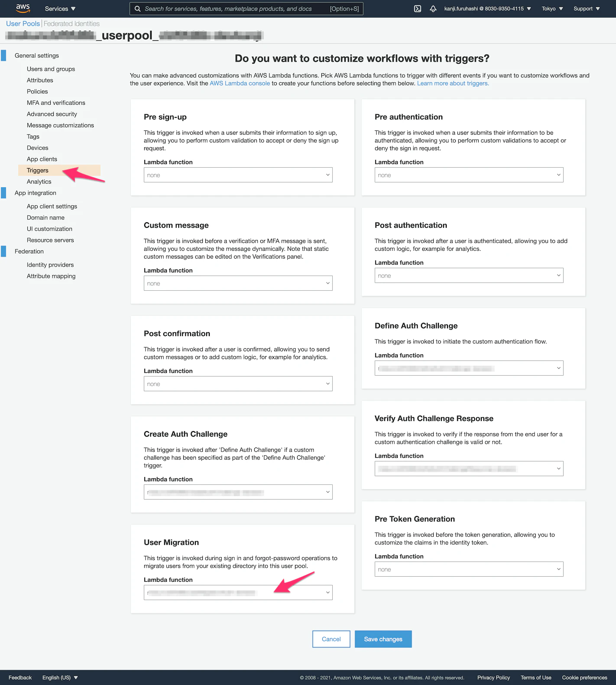Open Identity providers page

coord(50,265)
